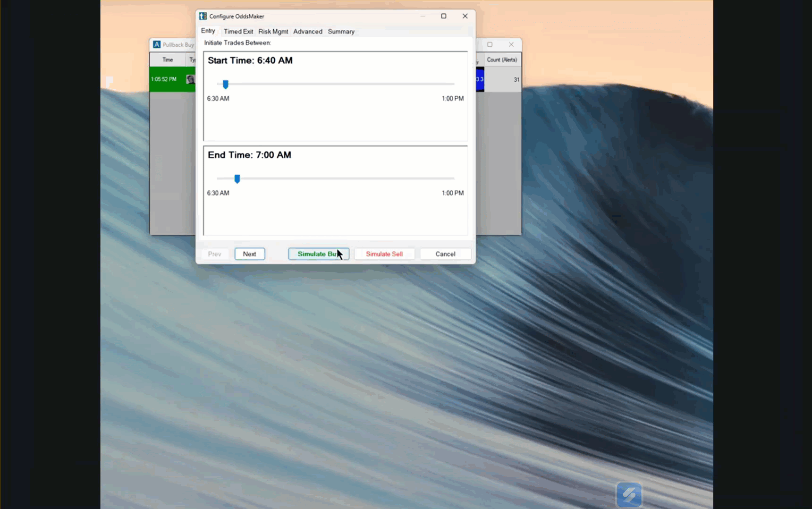Run Simulate Buy
The height and width of the screenshot is (509, 812).
point(319,254)
